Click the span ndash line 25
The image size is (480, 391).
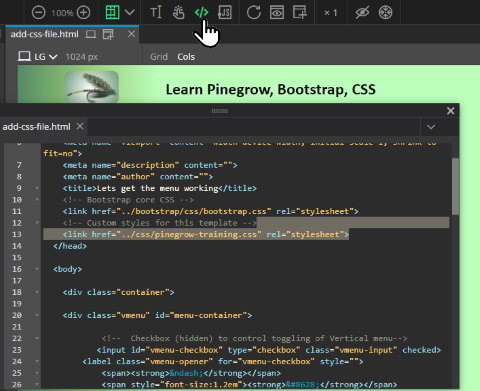[x=191, y=373]
